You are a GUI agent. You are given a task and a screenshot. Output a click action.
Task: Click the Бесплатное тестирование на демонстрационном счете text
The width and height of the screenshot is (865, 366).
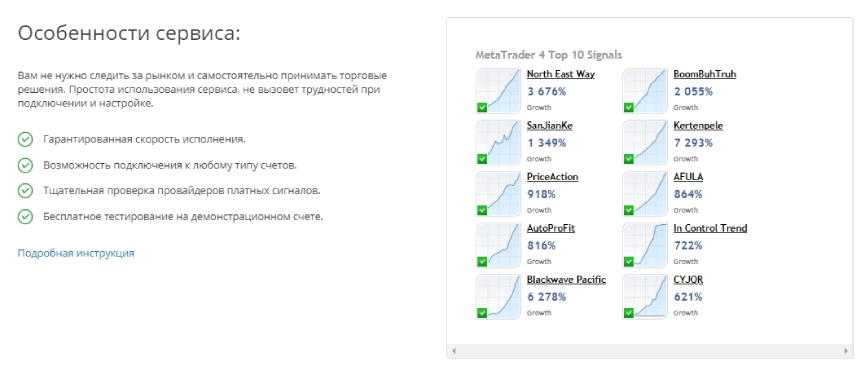click(x=183, y=216)
